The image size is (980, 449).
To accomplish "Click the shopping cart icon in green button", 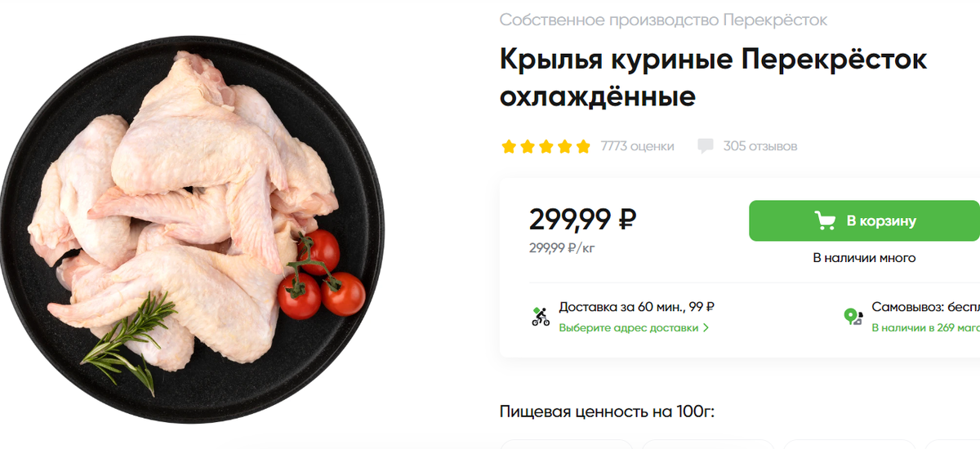I will click(x=825, y=220).
